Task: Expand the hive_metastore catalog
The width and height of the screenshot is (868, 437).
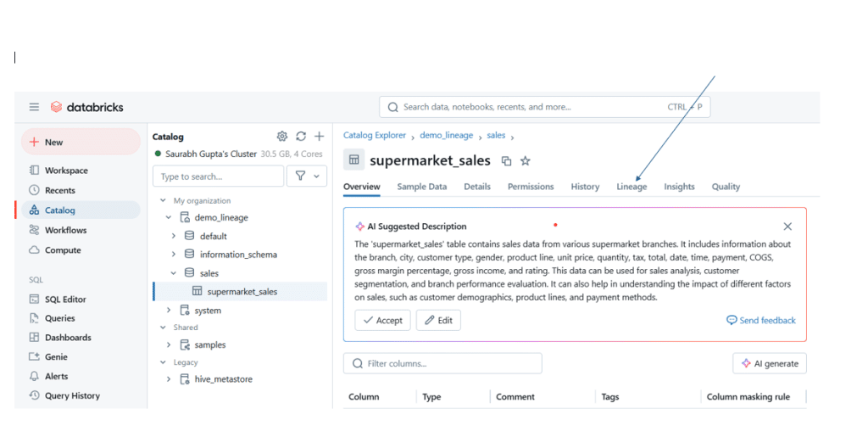Action: coord(169,379)
